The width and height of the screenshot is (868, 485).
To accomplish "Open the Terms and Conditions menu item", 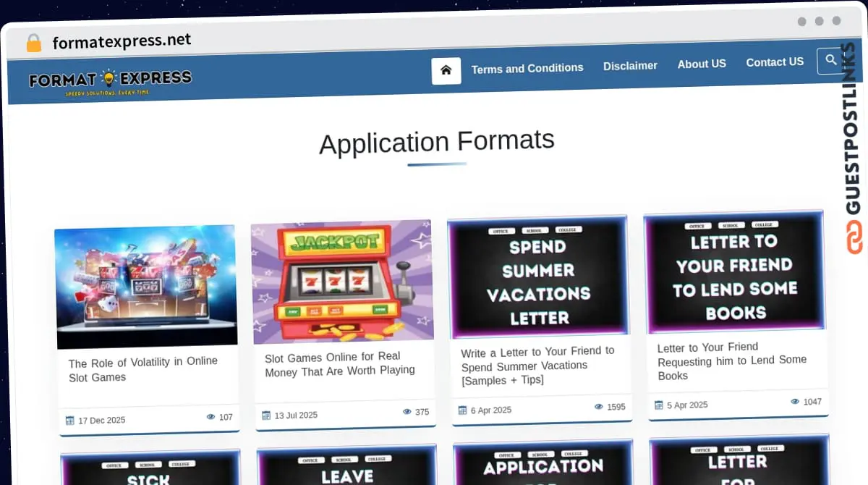I will [527, 67].
